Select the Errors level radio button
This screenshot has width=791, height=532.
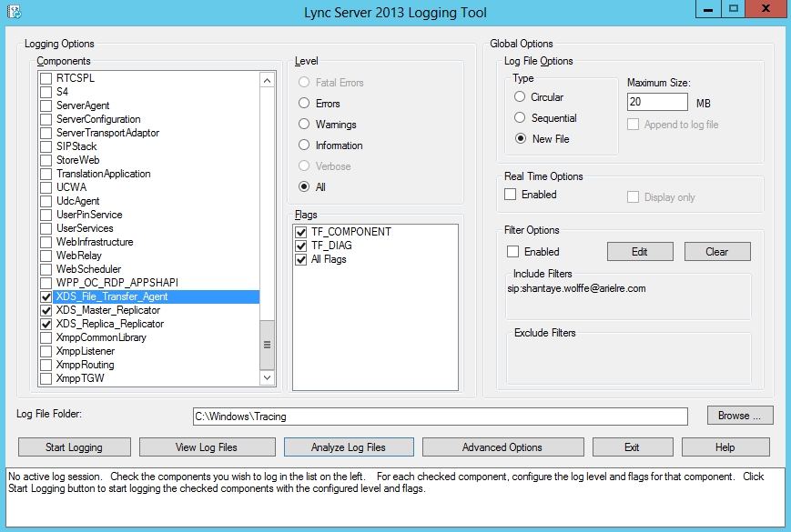pos(304,104)
